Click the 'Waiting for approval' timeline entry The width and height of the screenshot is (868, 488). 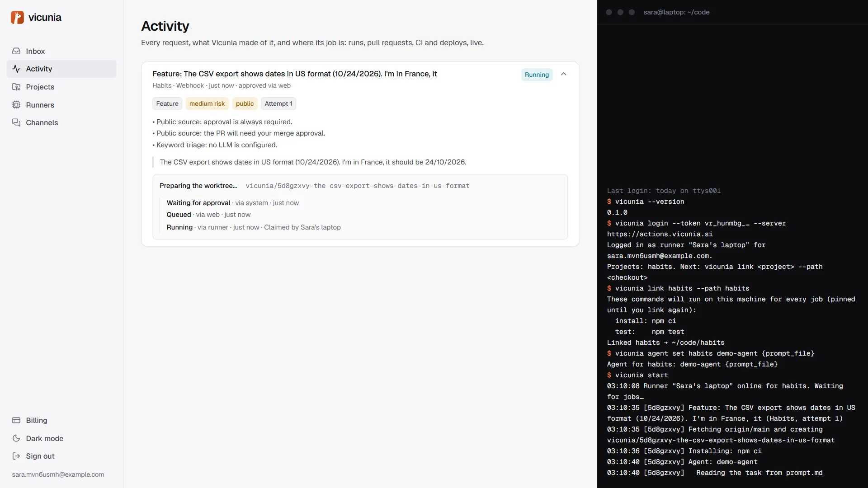[x=233, y=203]
